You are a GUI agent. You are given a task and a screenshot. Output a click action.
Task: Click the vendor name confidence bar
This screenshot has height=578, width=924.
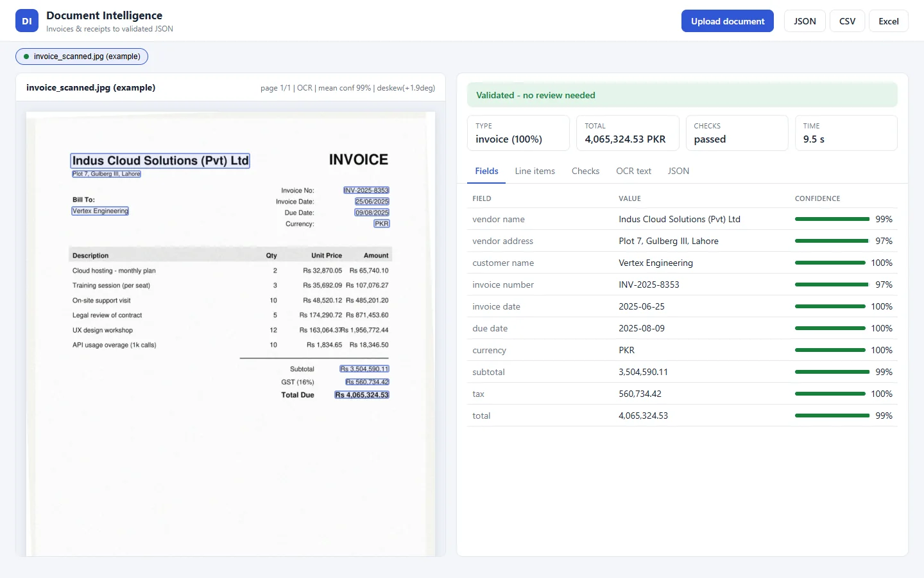point(832,219)
